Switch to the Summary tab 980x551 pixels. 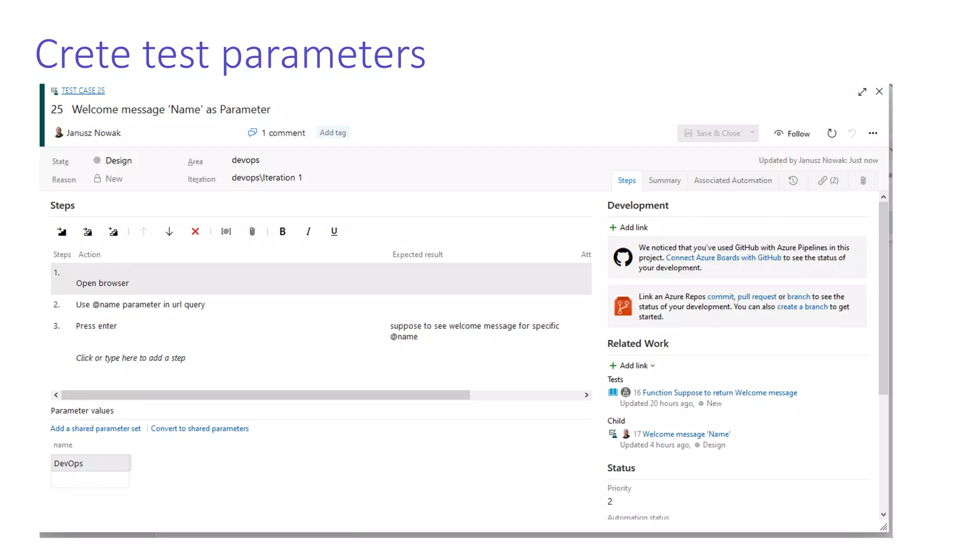tap(664, 181)
